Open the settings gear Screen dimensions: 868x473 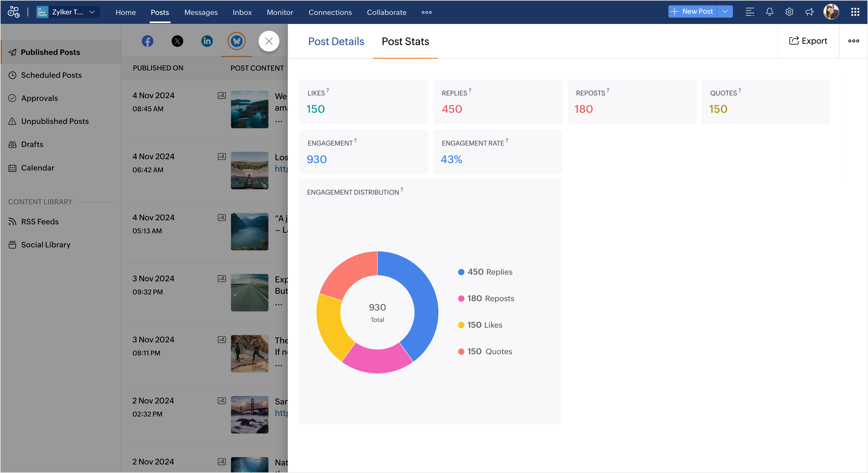(x=789, y=12)
